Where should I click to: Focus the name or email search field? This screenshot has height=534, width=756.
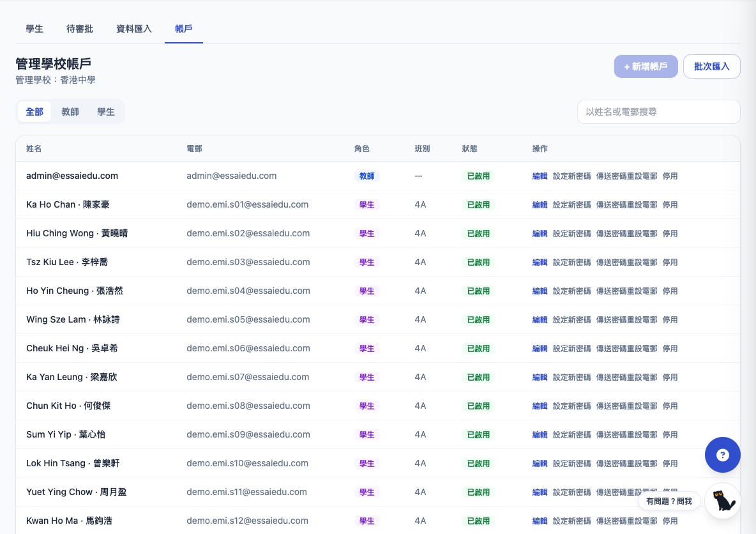[658, 112]
